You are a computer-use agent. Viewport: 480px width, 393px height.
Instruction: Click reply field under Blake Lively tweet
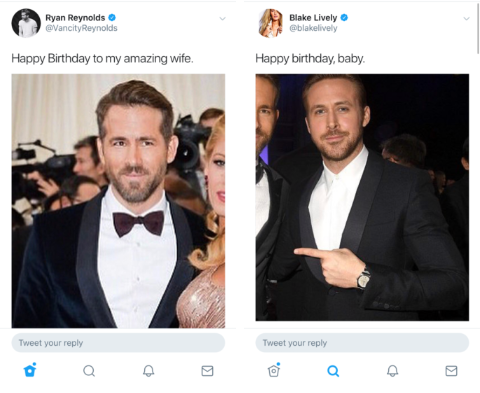pyautogui.click(x=362, y=343)
